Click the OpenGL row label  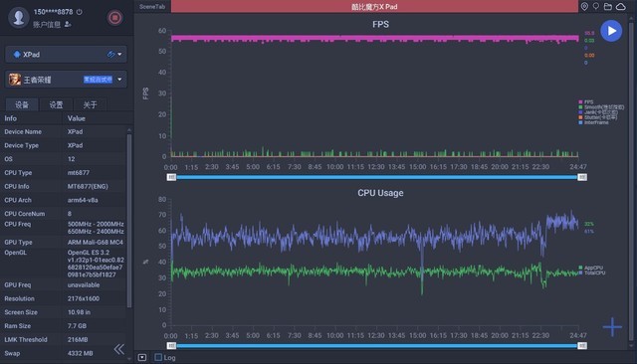[x=16, y=253]
